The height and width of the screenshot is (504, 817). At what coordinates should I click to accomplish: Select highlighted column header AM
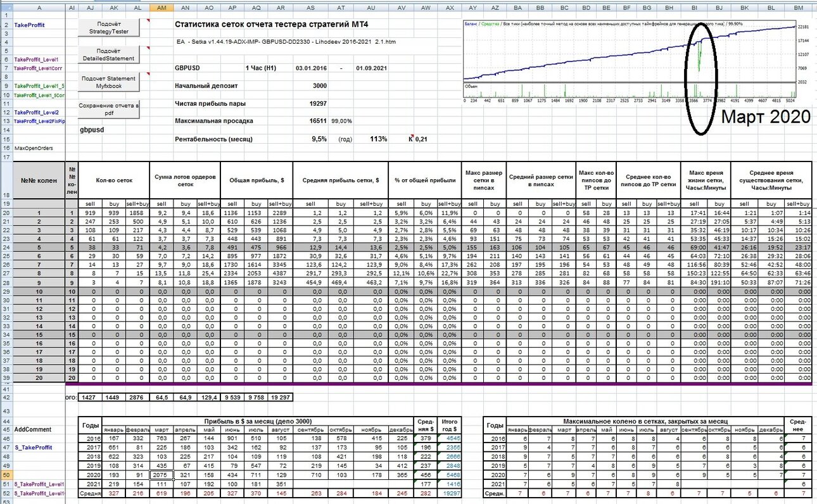[161, 8]
